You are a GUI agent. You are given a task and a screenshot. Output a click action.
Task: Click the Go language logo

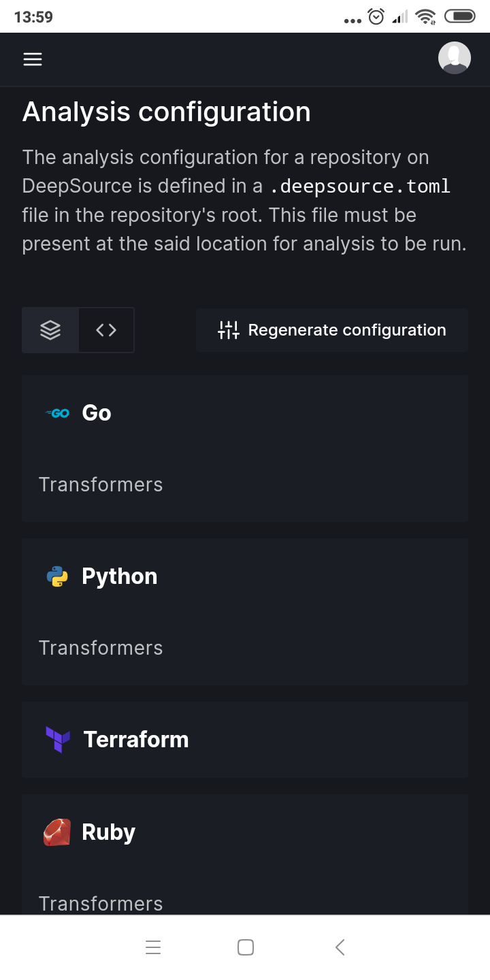click(57, 413)
